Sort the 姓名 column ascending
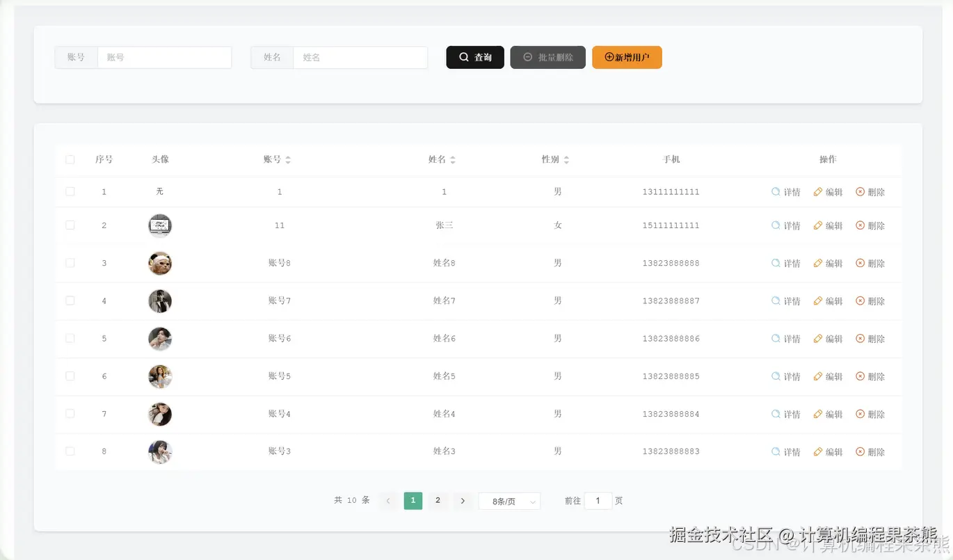 click(x=453, y=156)
